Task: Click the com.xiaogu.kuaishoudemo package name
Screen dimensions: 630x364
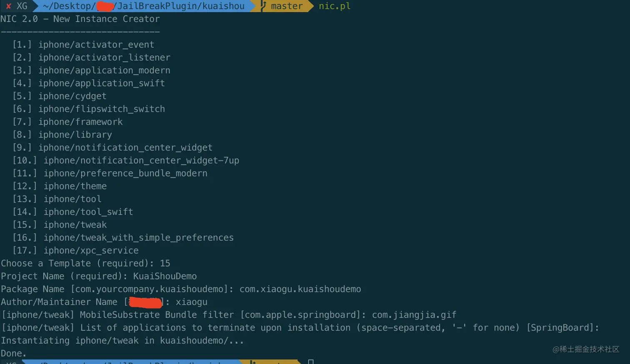Action: pyautogui.click(x=300, y=289)
